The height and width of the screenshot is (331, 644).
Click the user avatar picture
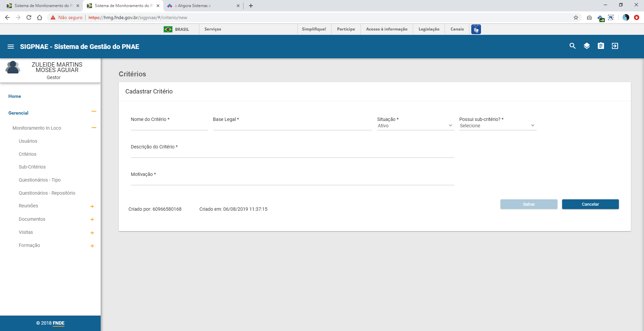click(x=13, y=67)
